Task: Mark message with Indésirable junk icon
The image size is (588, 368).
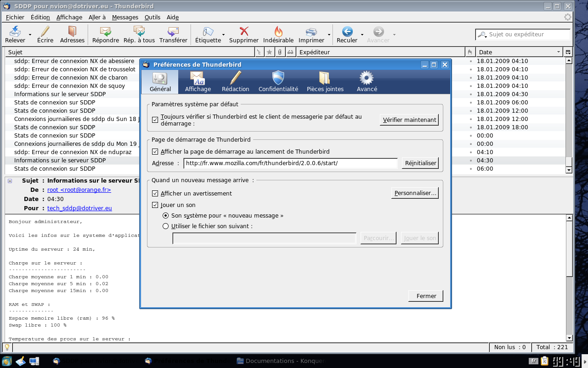Action: coord(278,32)
